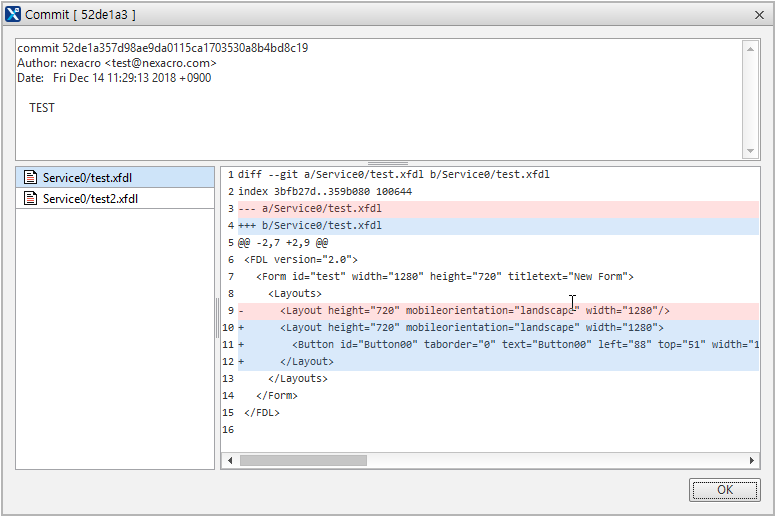Click the test2.xfdl file document icon
Screen dimensions: 776x517
pos(30,199)
